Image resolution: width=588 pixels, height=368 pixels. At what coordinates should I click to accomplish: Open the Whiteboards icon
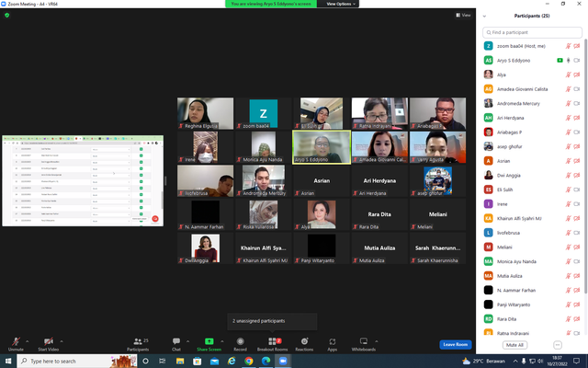click(x=364, y=341)
